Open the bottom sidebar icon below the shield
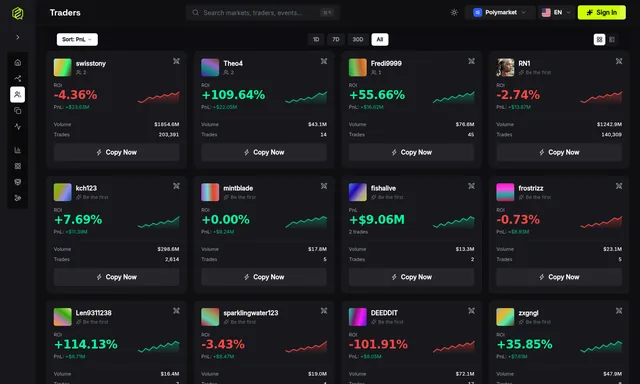The width and height of the screenshot is (640, 384). [18, 198]
